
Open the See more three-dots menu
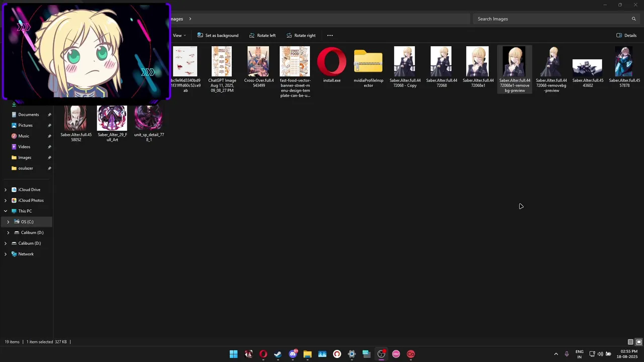pos(330,35)
